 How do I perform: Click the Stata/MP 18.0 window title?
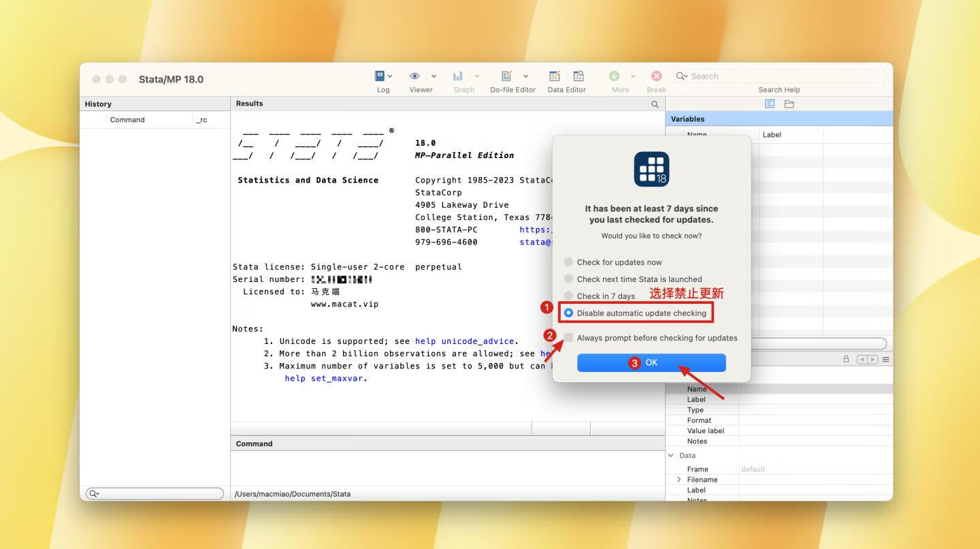[171, 79]
